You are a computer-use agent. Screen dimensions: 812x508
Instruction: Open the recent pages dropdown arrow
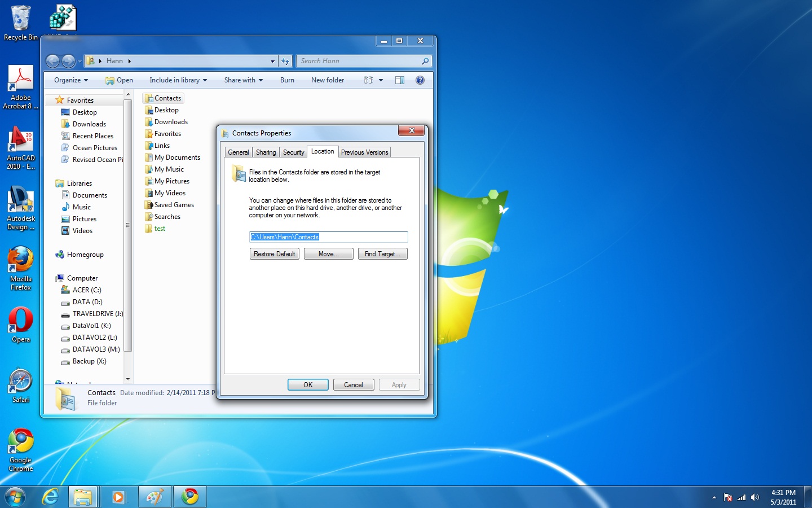[79, 61]
